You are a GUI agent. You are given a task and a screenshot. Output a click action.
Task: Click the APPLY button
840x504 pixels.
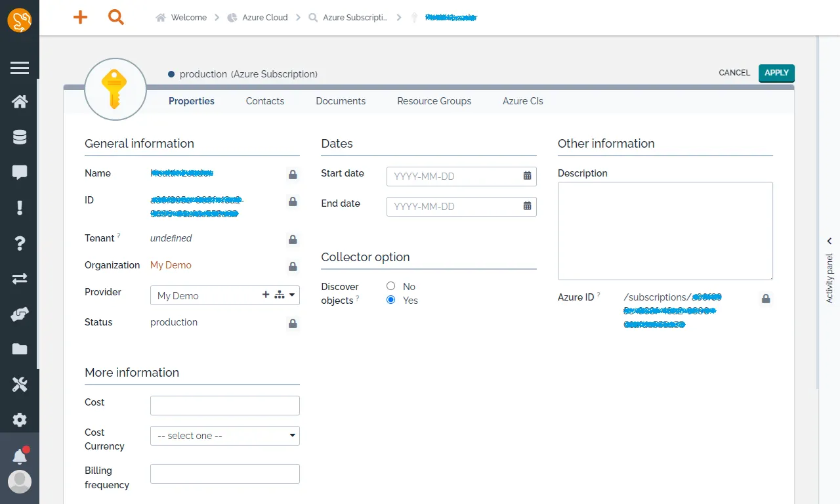776,73
